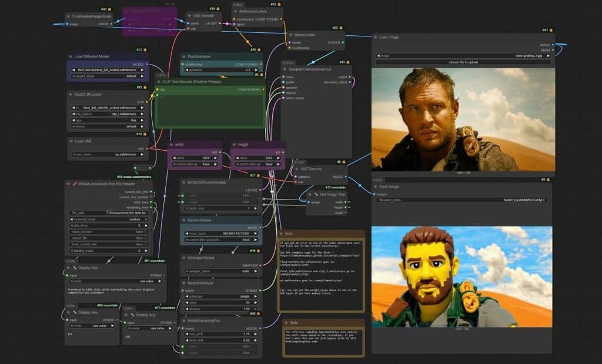Image resolution: width=602 pixels, height=364 pixels.
Task: Increase the FluxGuidance guidance value arrow
Action: [x=260, y=70]
